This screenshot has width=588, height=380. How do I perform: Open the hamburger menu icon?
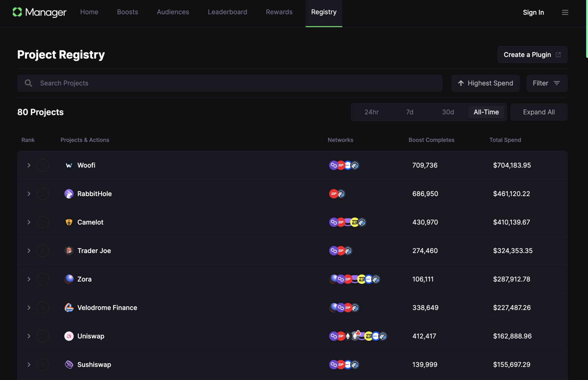[x=565, y=12]
